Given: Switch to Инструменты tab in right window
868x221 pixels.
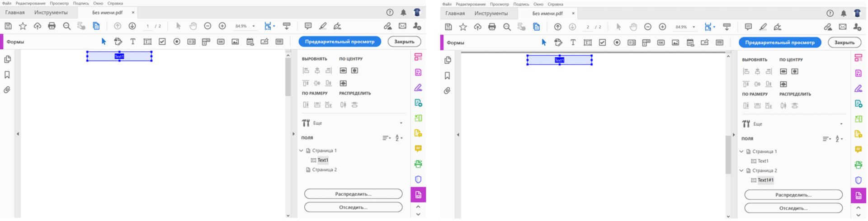Looking at the screenshot, I should [491, 14].
